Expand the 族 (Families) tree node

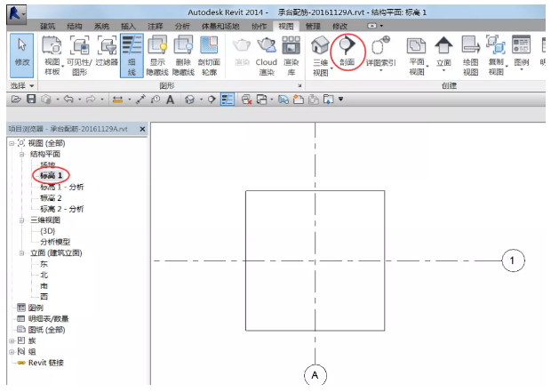(12, 340)
